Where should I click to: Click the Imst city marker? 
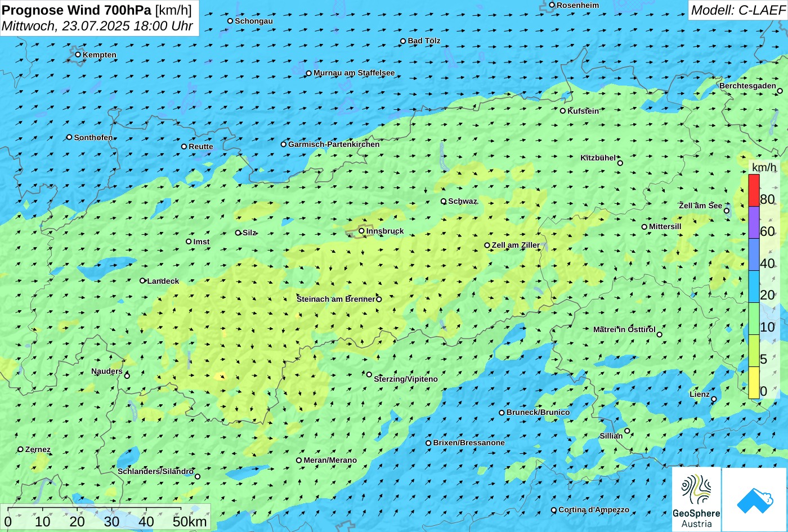(189, 242)
